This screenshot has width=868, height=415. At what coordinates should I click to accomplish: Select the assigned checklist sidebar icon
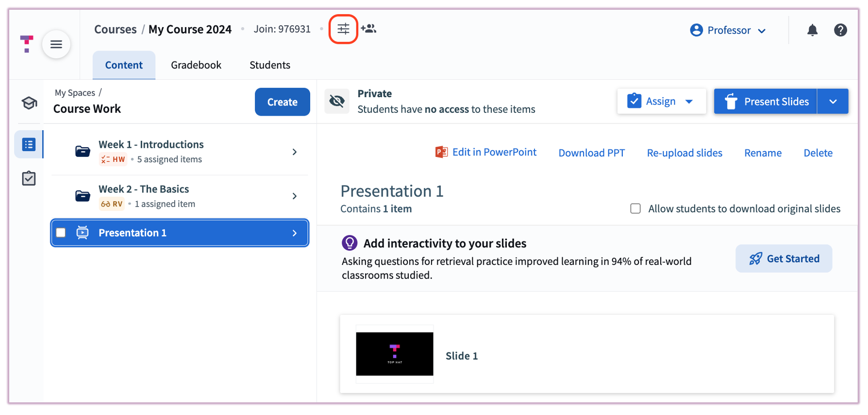coord(29,178)
